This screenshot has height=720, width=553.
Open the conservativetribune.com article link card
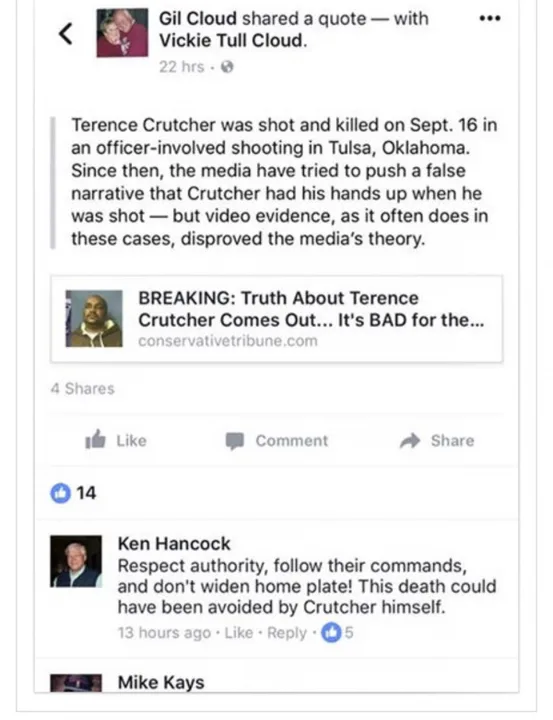point(276,319)
